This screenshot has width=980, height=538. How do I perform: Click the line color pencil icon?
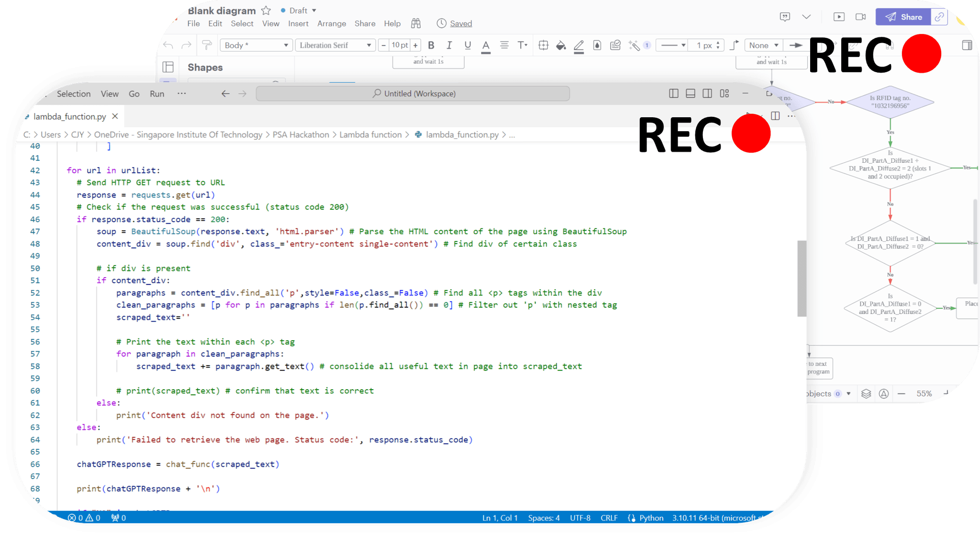click(579, 45)
